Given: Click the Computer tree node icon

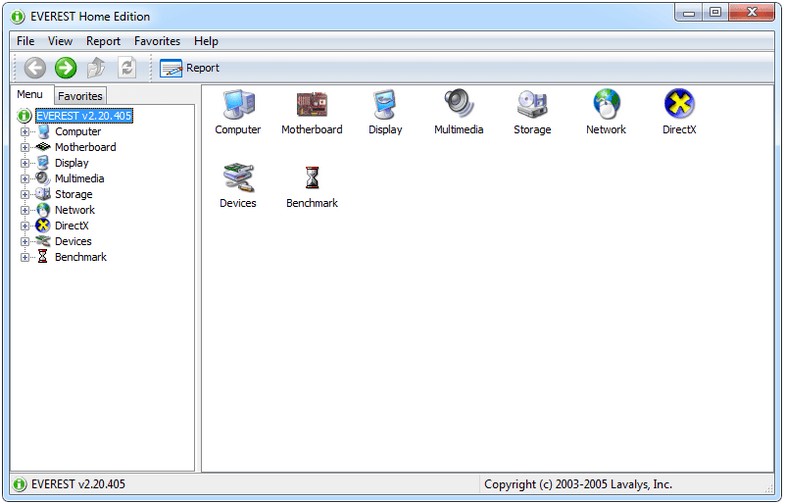Looking at the screenshot, I should (x=44, y=131).
